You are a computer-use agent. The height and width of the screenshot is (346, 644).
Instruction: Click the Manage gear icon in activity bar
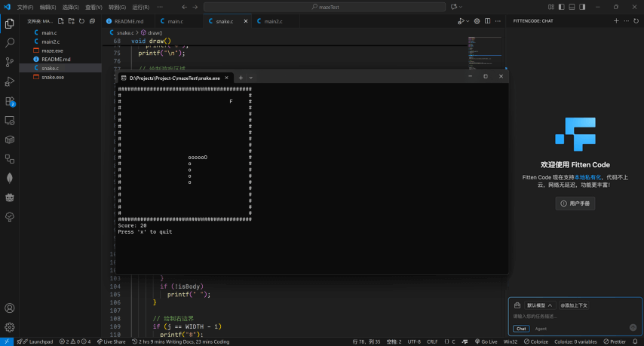10,327
